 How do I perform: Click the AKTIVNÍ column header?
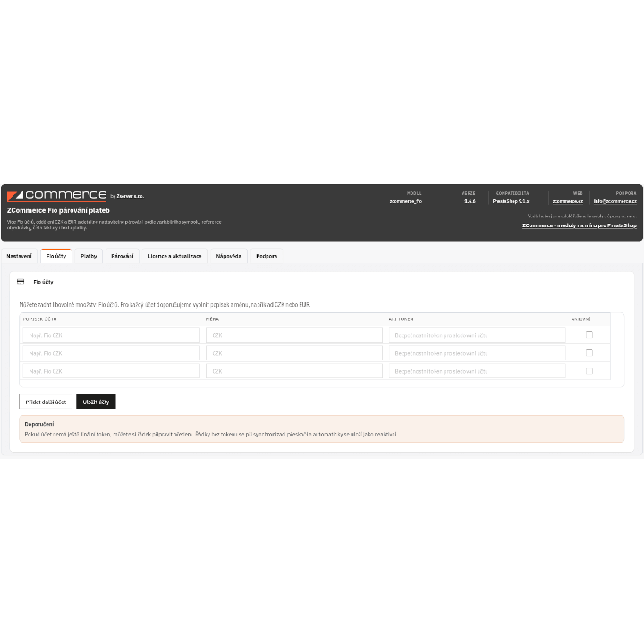click(580, 319)
